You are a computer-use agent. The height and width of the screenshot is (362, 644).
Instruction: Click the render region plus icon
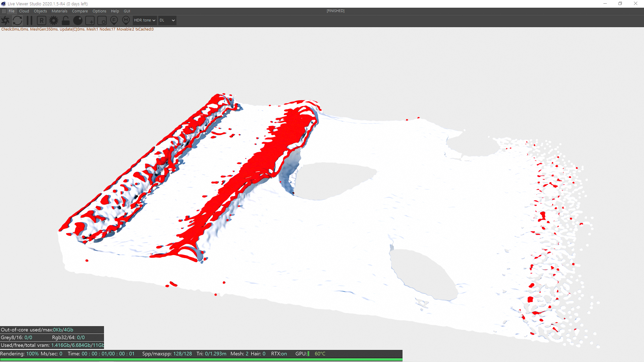[x=90, y=20]
